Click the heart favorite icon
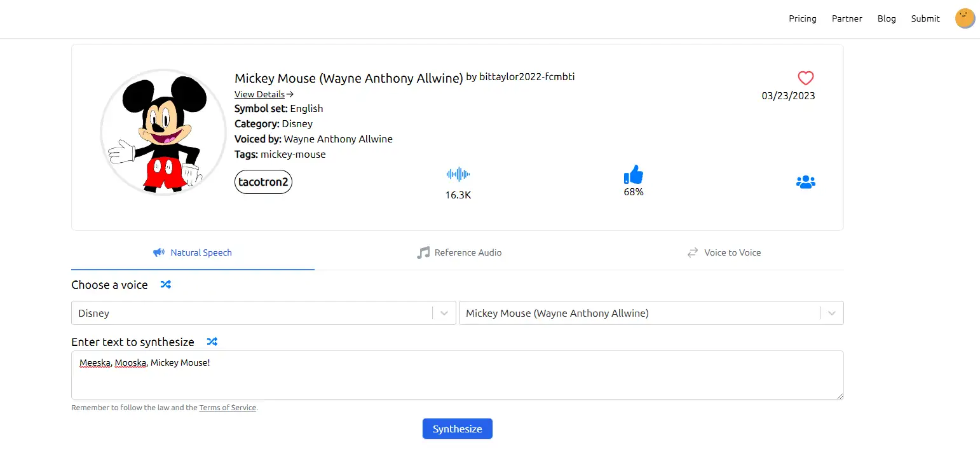Viewport: 980px width, 449px height. (x=805, y=78)
